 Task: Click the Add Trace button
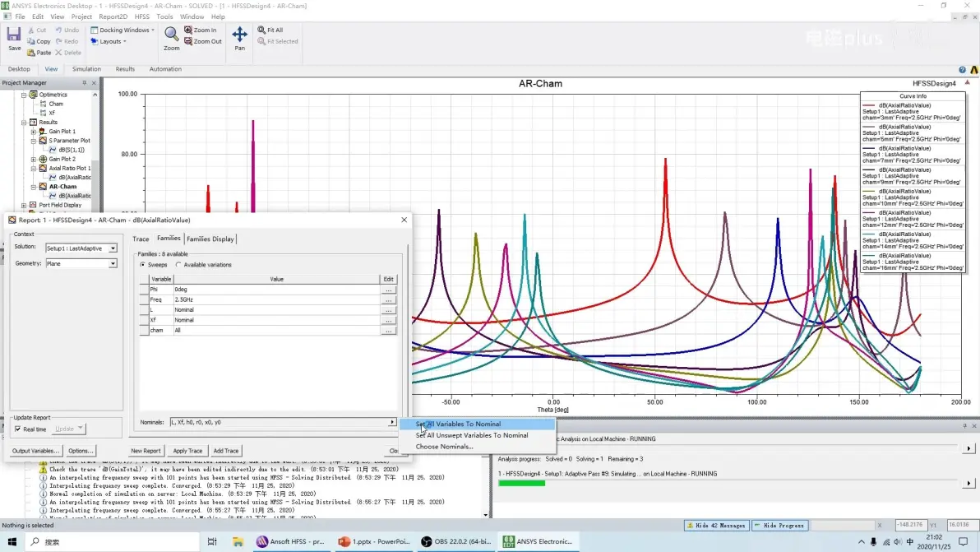[x=225, y=451]
